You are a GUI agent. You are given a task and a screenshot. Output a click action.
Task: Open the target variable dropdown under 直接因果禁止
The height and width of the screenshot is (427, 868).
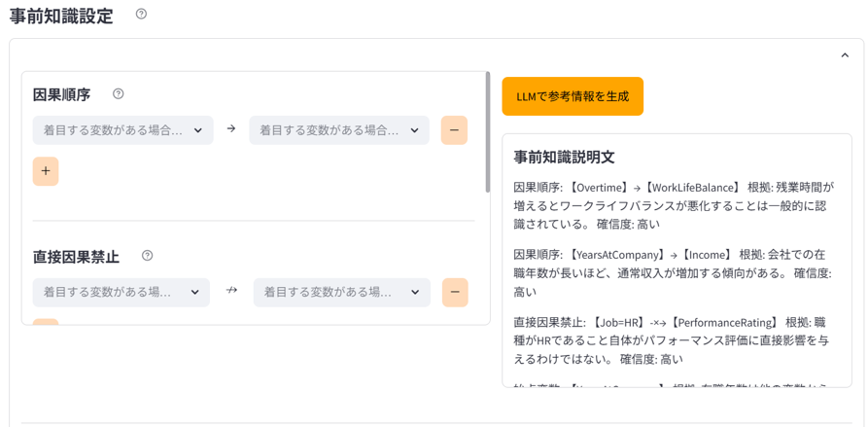pos(342,293)
